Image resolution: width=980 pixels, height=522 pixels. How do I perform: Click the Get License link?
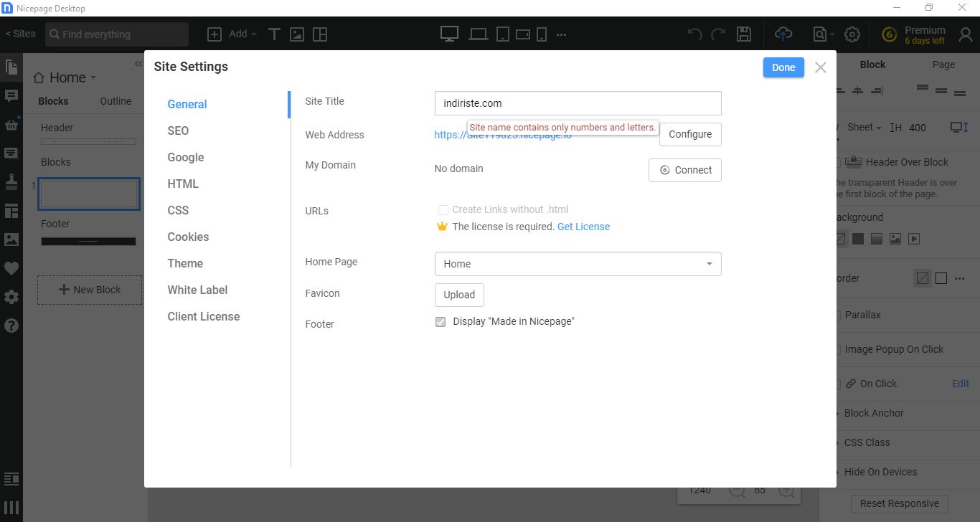tap(583, 227)
